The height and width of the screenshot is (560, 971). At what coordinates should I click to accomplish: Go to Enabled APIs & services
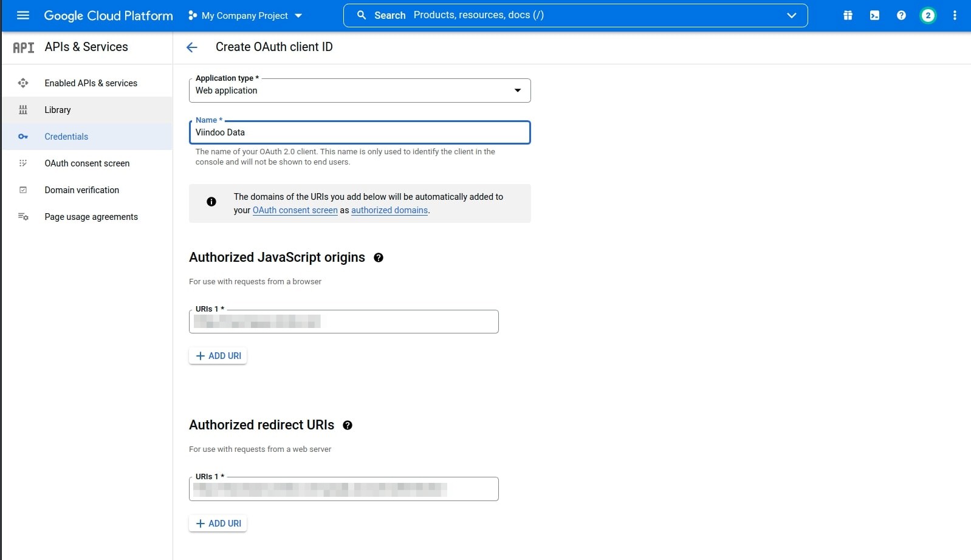[91, 83]
